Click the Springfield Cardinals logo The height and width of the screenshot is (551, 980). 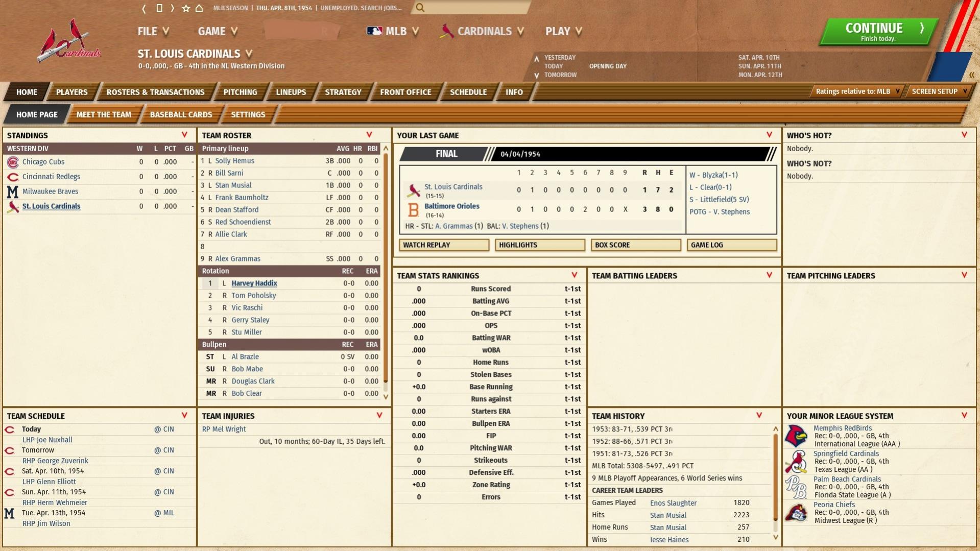[797, 462]
